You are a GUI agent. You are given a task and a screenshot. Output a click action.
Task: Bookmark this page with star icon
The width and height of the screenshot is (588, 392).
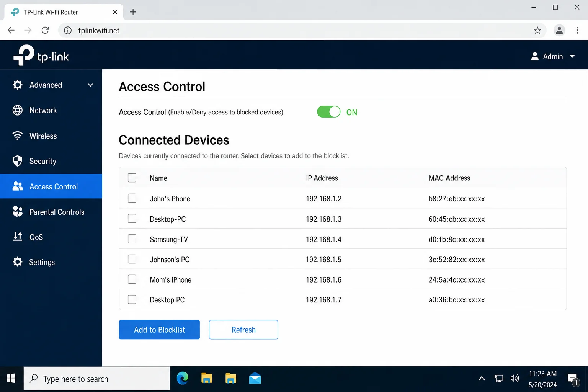pyautogui.click(x=537, y=30)
